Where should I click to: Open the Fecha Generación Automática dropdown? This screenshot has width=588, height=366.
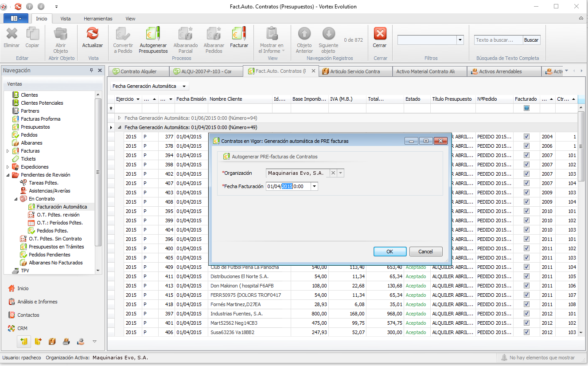point(149,86)
